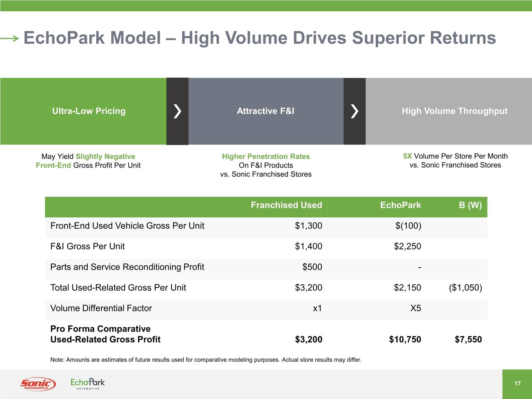The height and width of the screenshot is (399, 532).
Task: Click the ($1,050) variance cell
Action: 465,288
